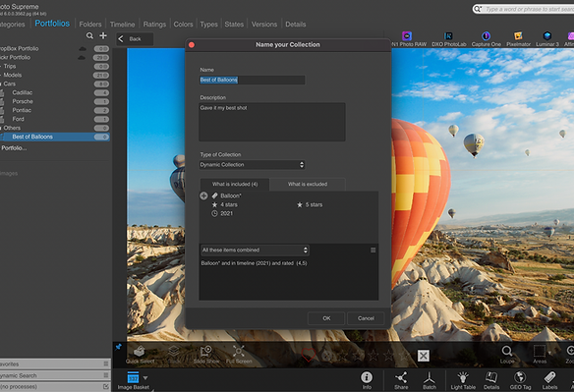Open the Versions tab
The image size is (574, 392).
point(264,25)
